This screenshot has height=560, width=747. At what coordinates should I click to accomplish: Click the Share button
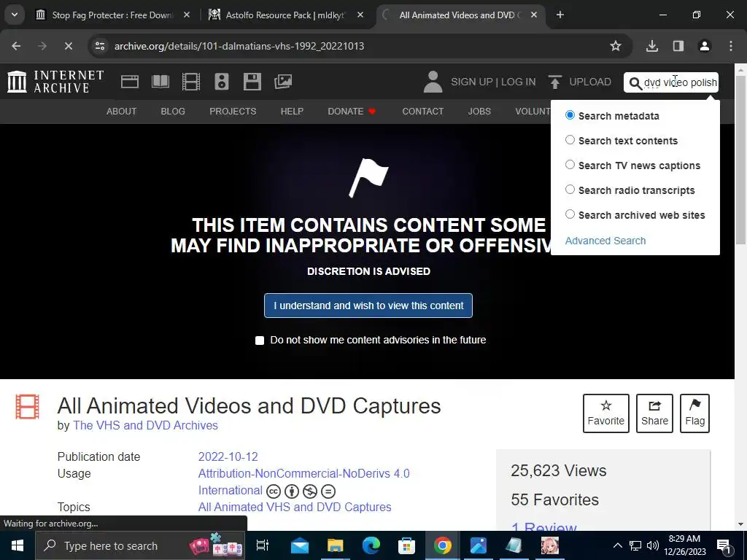(x=654, y=413)
